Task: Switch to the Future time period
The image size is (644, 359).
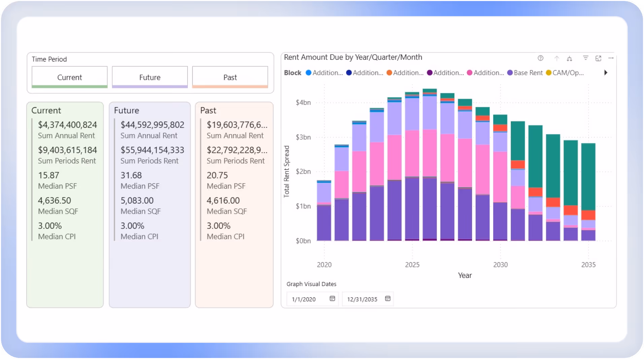Action: point(149,77)
